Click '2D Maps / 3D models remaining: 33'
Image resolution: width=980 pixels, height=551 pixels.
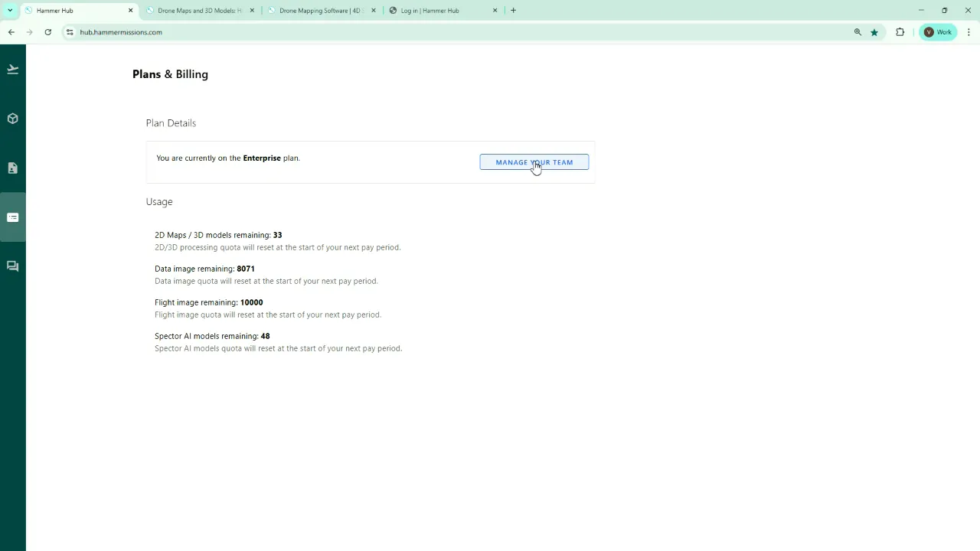click(218, 235)
